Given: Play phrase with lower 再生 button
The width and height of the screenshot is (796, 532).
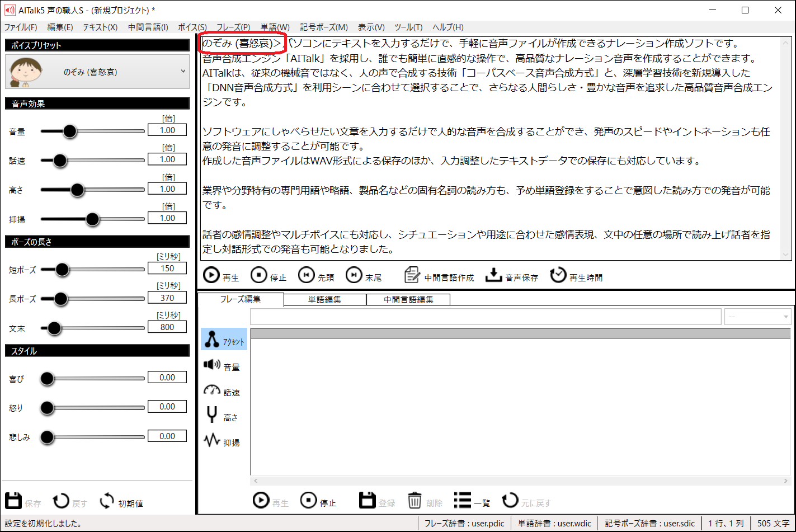Looking at the screenshot, I should [x=270, y=501].
